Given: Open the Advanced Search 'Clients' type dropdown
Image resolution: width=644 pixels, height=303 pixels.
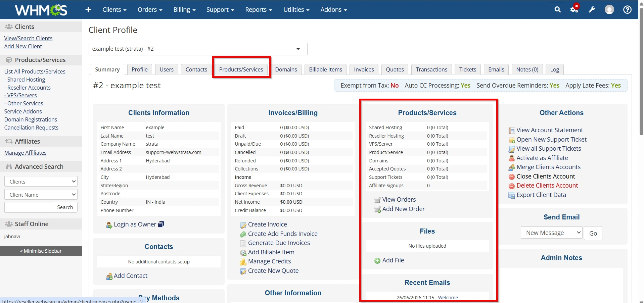Looking at the screenshot, I should (x=41, y=182).
